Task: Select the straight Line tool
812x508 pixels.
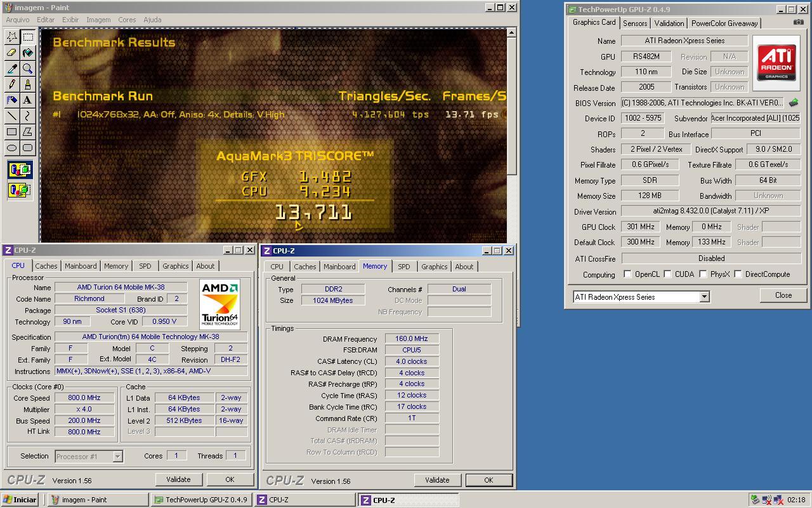Action: tap(12, 116)
